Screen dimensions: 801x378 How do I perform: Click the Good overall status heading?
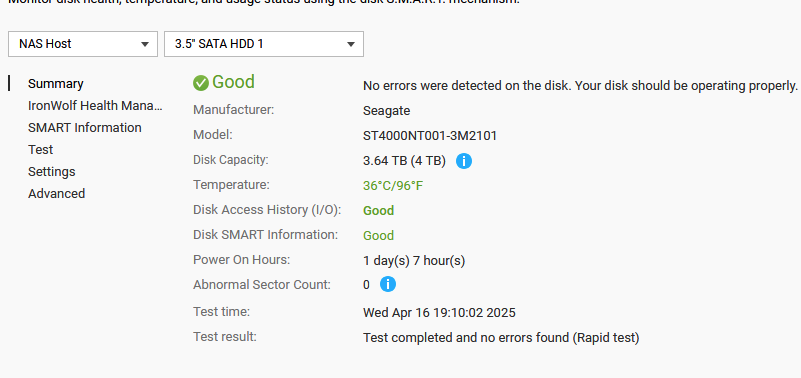[x=233, y=82]
